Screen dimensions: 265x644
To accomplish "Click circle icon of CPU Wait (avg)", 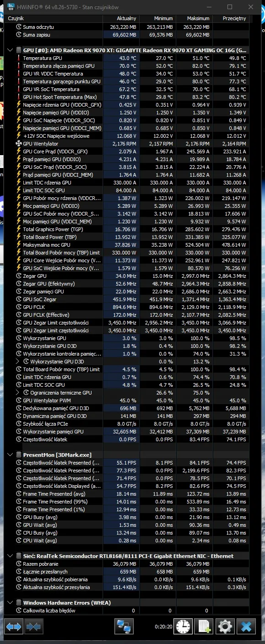I will click(19, 541).
